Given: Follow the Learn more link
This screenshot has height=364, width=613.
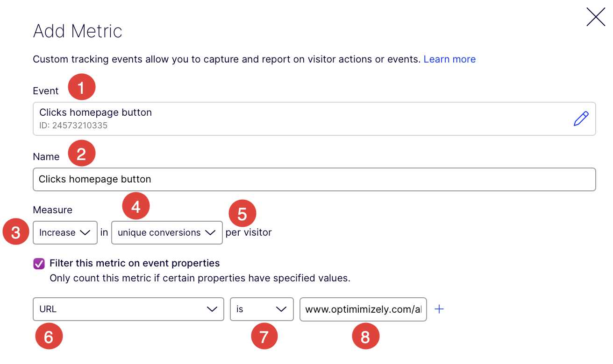Looking at the screenshot, I should (449, 59).
